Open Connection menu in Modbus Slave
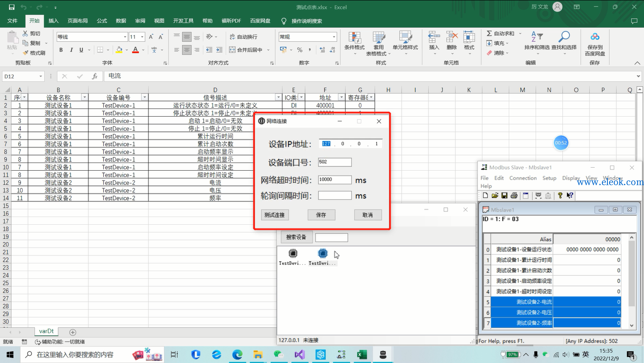644x363 pixels. [x=523, y=178]
